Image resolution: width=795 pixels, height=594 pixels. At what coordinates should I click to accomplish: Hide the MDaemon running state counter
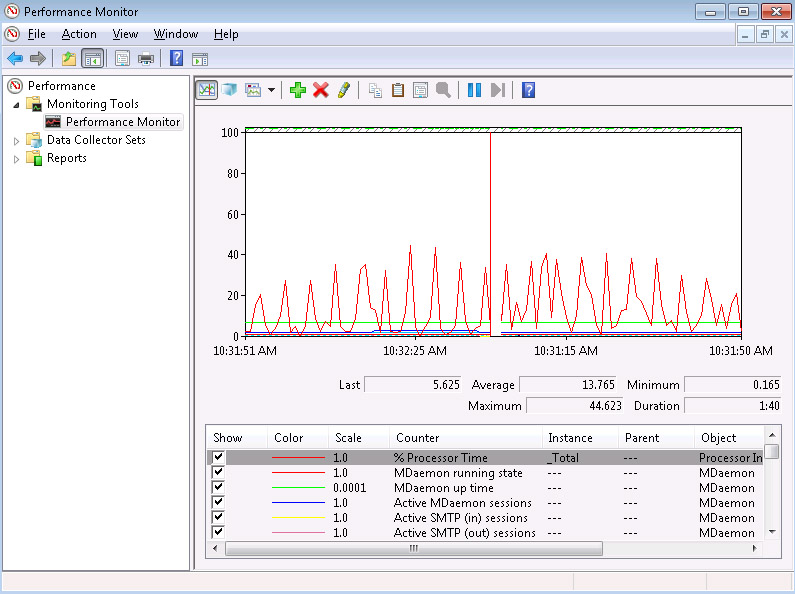pos(218,472)
